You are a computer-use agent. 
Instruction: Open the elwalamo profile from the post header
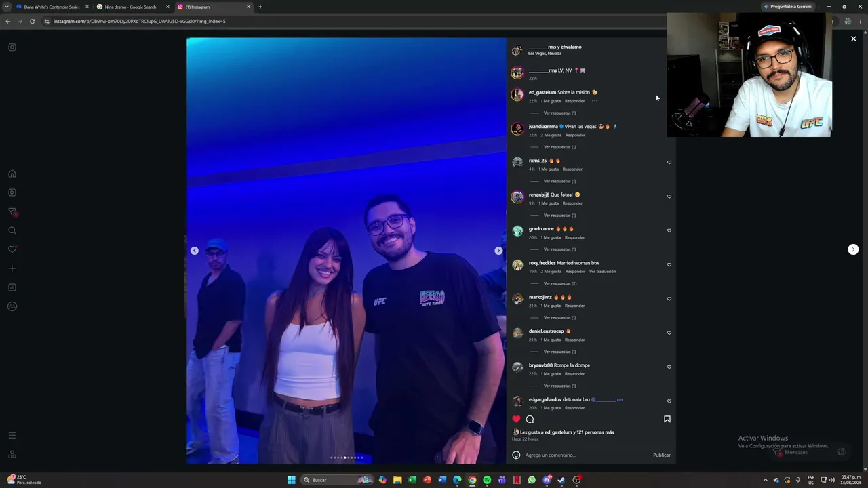571,47
